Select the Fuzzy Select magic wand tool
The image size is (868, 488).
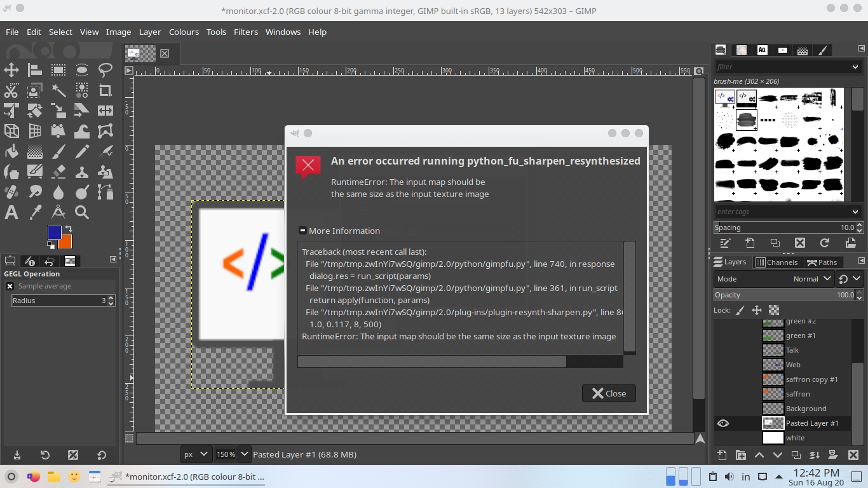58,90
